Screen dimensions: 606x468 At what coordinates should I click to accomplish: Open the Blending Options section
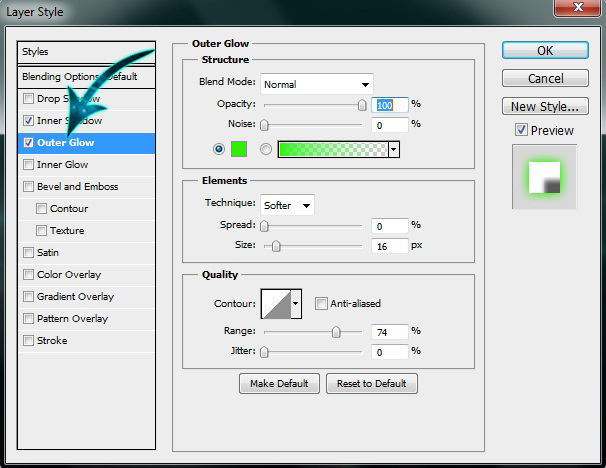click(80, 77)
